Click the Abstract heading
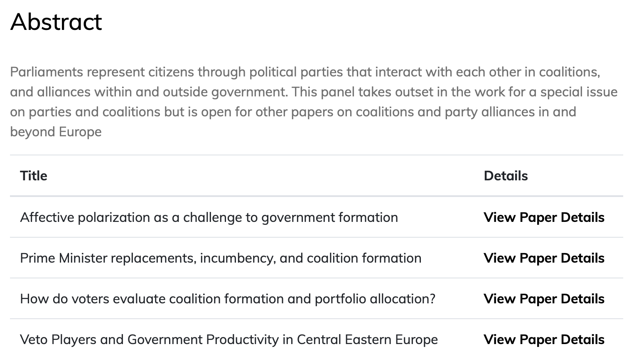The height and width of the screenshot is (364, 629). [56, 22]
